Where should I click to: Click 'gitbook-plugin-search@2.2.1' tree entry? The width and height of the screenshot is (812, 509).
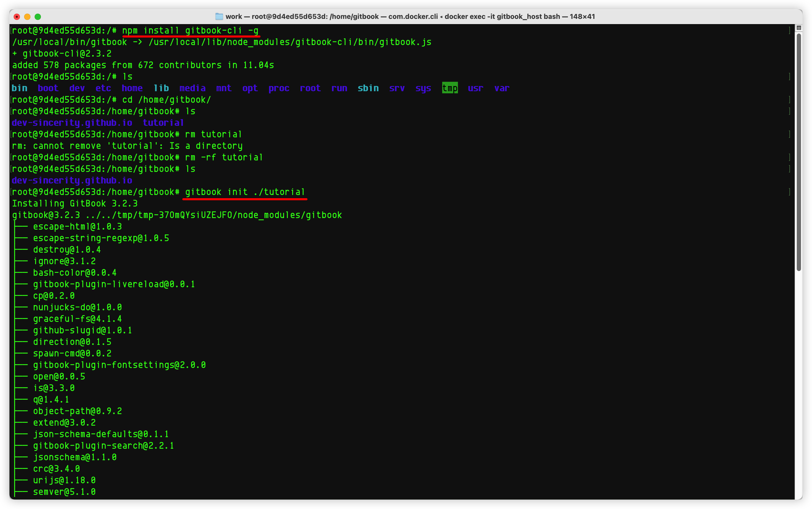coord(103,446)
